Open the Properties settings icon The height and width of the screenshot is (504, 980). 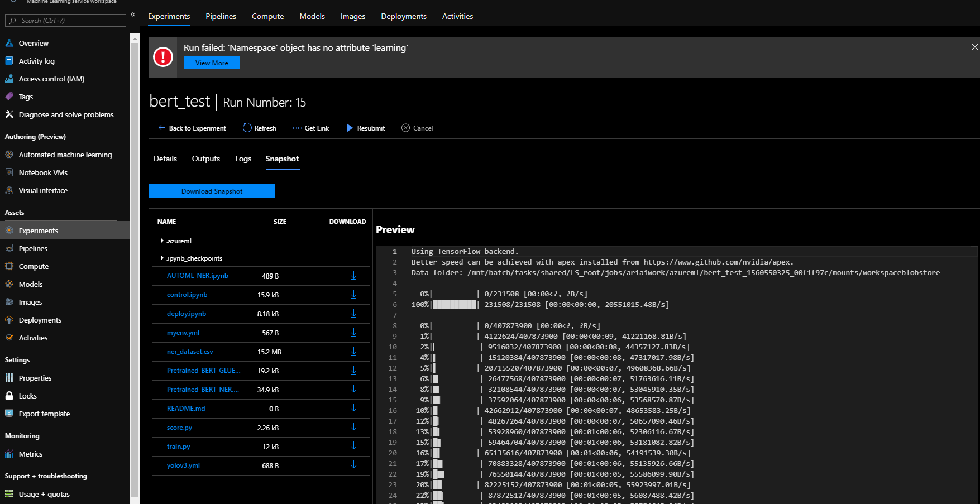[9, 378]
